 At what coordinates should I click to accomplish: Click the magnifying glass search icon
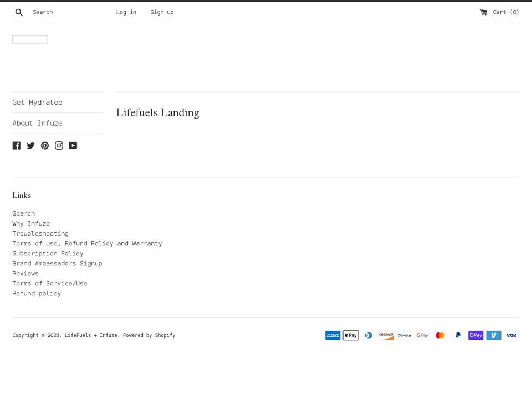coord(19,13)
